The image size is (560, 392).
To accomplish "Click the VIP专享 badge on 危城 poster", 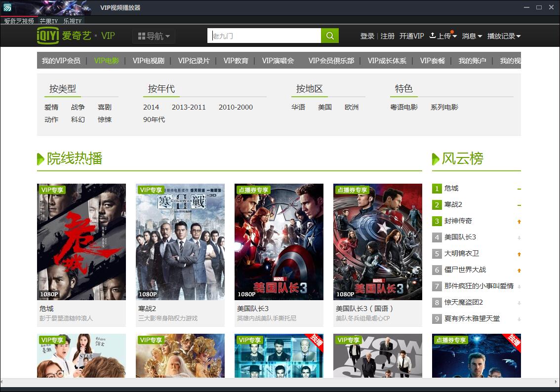I will [x=52, y=190].
